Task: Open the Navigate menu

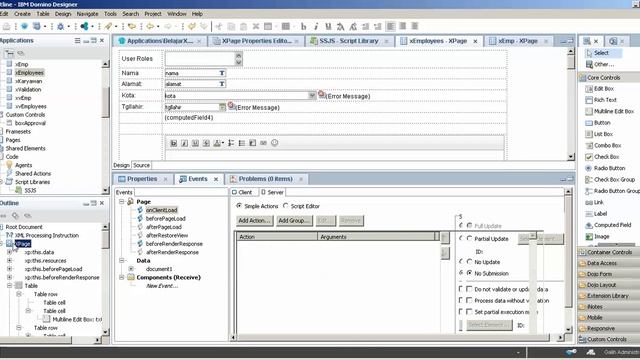Action: [87, 14]
